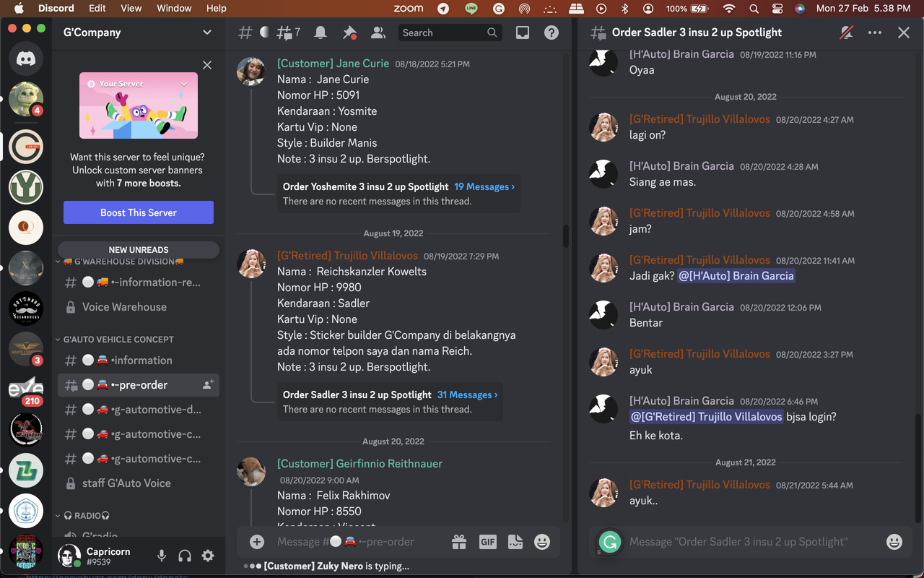Viewport: 924px width, 578px height.
Task: Open server with 210 unread badge
Action: 26,389
